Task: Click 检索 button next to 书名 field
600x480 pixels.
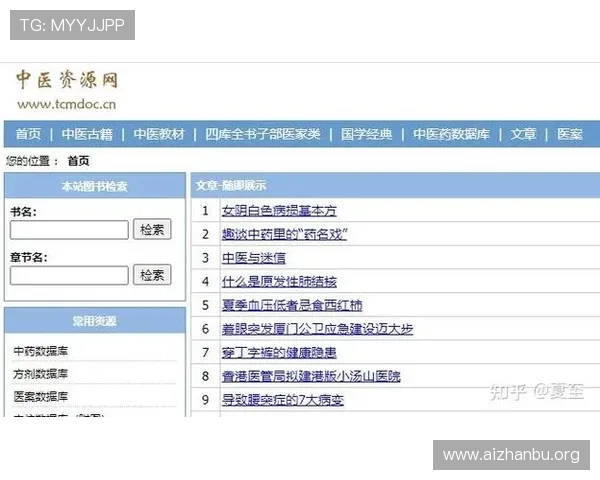Action: point(152,230)
